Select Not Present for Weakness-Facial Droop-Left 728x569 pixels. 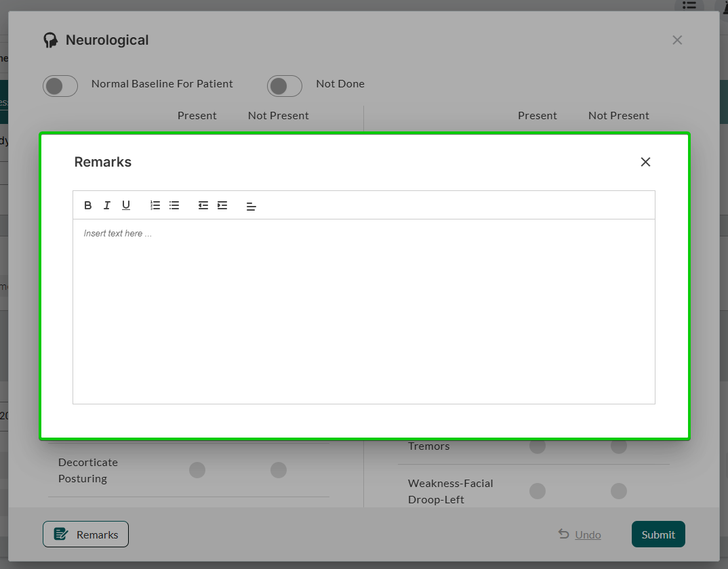point(619,491)
